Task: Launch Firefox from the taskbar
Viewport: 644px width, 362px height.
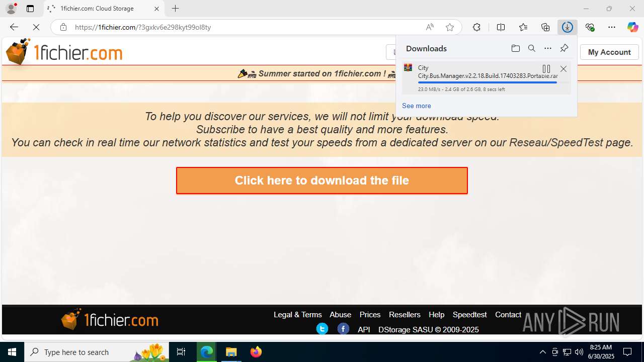Action: [256, 352]
